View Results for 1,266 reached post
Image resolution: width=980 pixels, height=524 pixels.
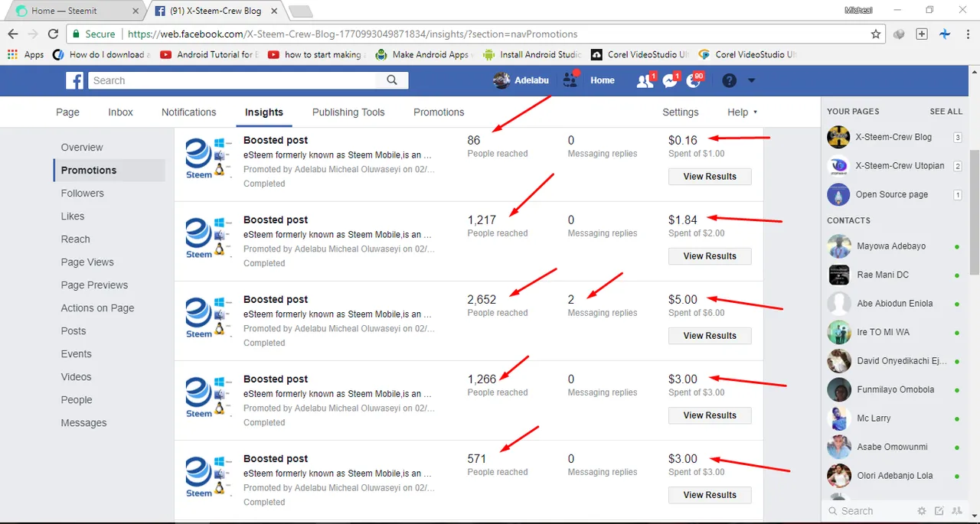(710, 415)
